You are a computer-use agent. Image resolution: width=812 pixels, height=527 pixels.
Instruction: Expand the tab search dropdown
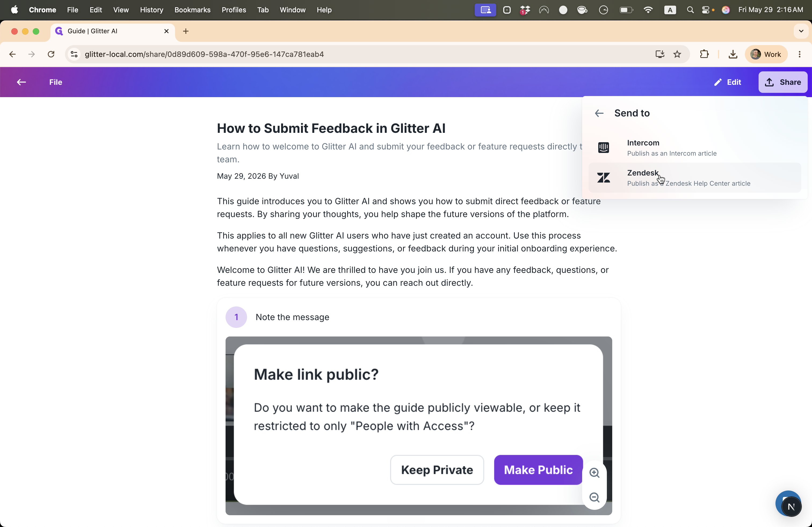[801, 31]
